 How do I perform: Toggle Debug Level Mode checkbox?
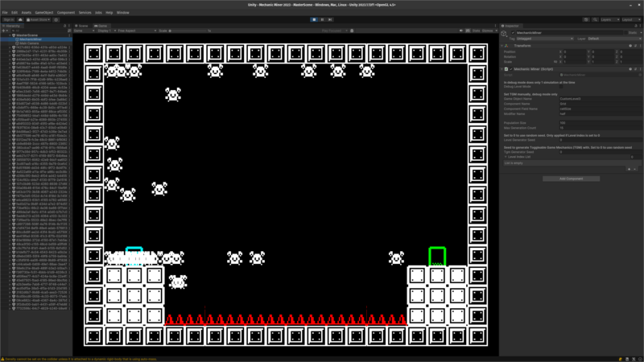(x=561, y=86)
